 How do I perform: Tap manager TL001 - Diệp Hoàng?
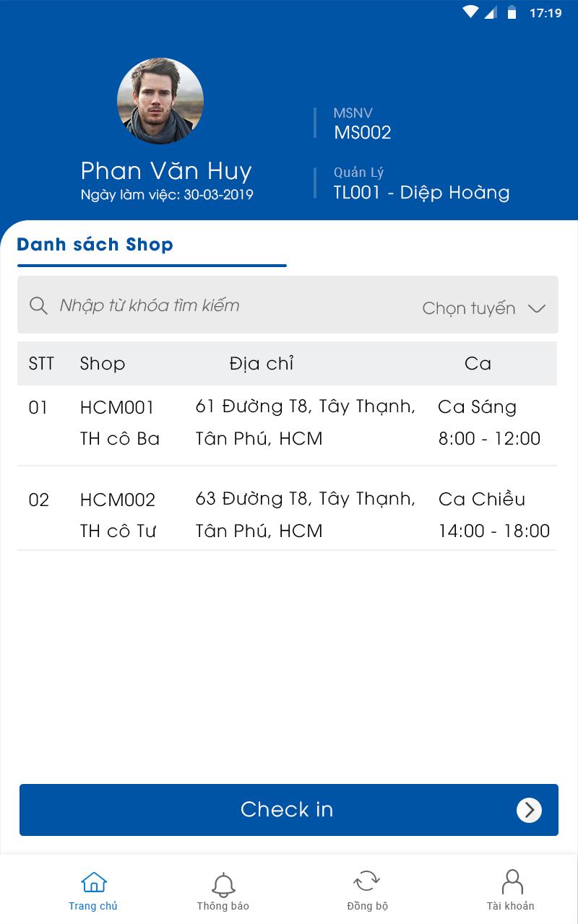422,193
